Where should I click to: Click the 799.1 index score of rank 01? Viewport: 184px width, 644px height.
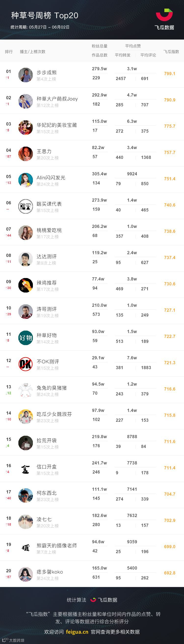(170, 74)
